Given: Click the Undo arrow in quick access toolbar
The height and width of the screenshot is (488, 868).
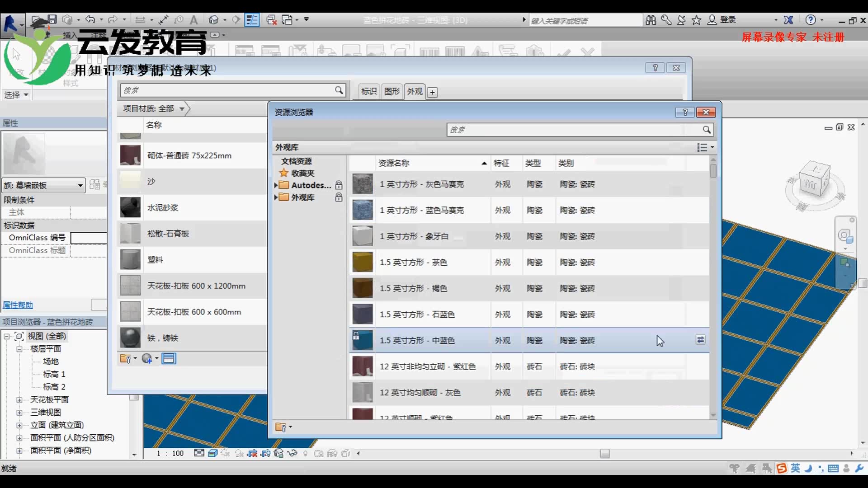Looking at the screenshot, I should pyautogui.click(x=90, y=19).
